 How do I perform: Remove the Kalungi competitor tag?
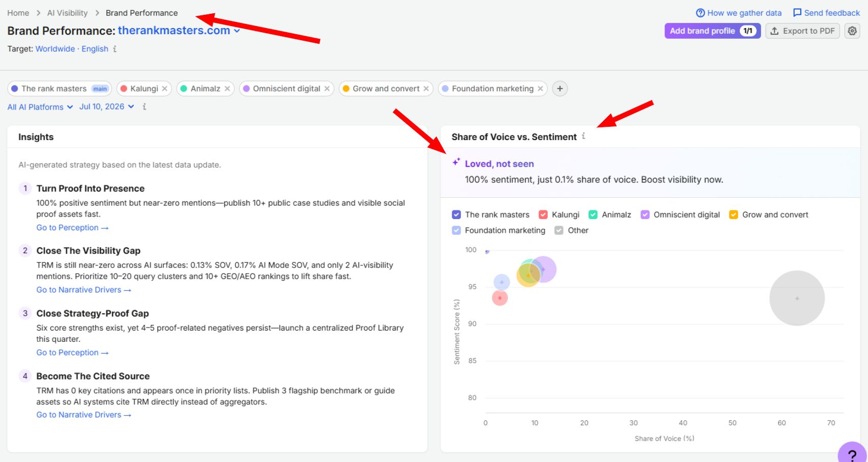[x=164, y=89]
